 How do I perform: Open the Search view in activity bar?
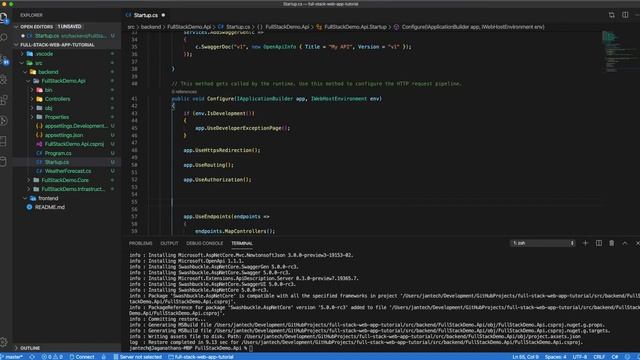pos(4,38)
